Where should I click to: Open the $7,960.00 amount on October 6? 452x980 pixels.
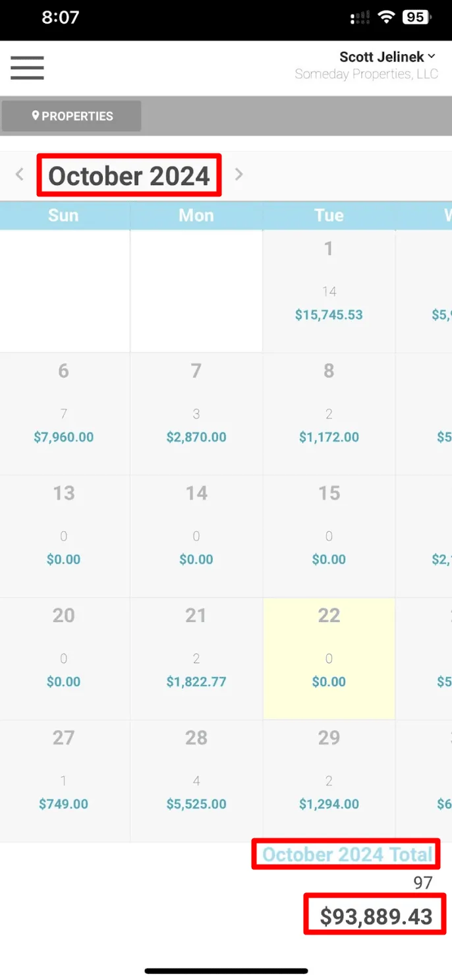(63, 437)
